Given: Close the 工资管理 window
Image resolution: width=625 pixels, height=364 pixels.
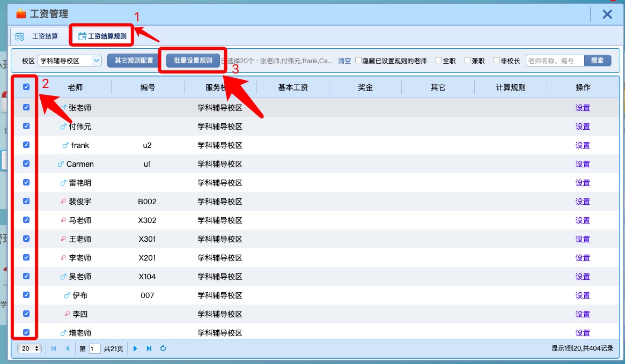Looking at the screenshot, I should tap(607, 14).
